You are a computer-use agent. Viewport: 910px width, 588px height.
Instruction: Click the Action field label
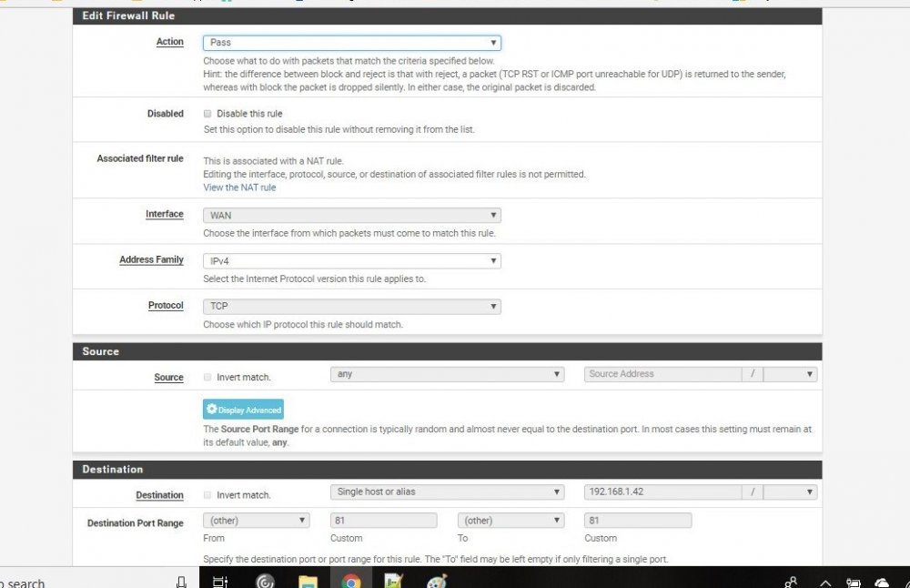[x=169, y=42]
